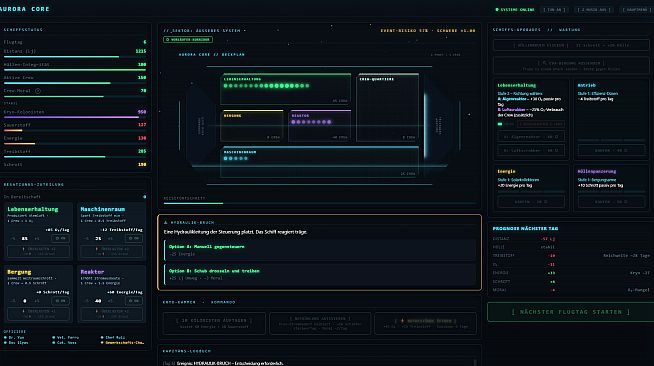The image size is (654, 366).
Task: Select the Reaktor room on the deck plan
Action: [319, 125]
